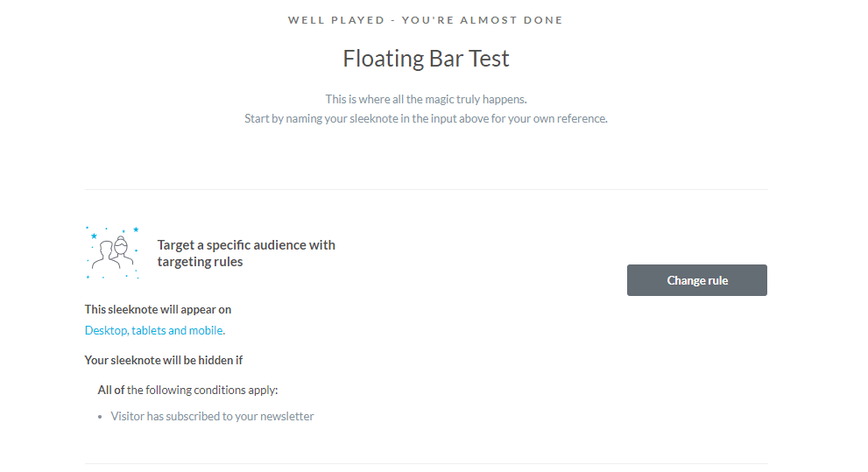Click the audience targeting people icon
This screenshot has width=868, height=472.
[112, 252]
